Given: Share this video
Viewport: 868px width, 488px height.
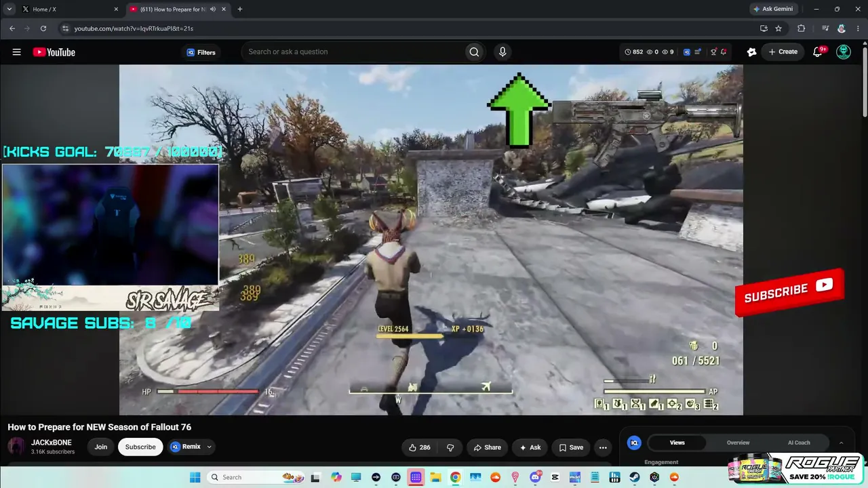Looking at the screenshot, I should [488, 447].
